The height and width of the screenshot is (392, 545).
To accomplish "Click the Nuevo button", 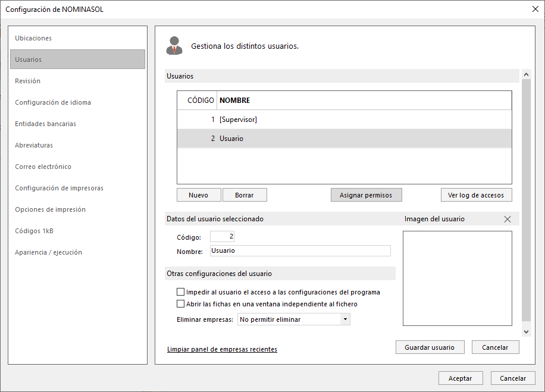I will tap(199, 195).
